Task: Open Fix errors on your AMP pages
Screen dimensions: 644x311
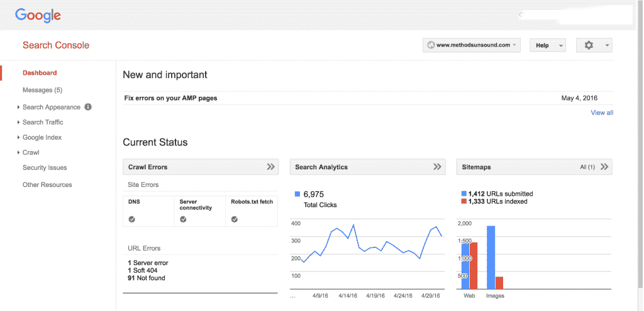Action: [171, 98]
